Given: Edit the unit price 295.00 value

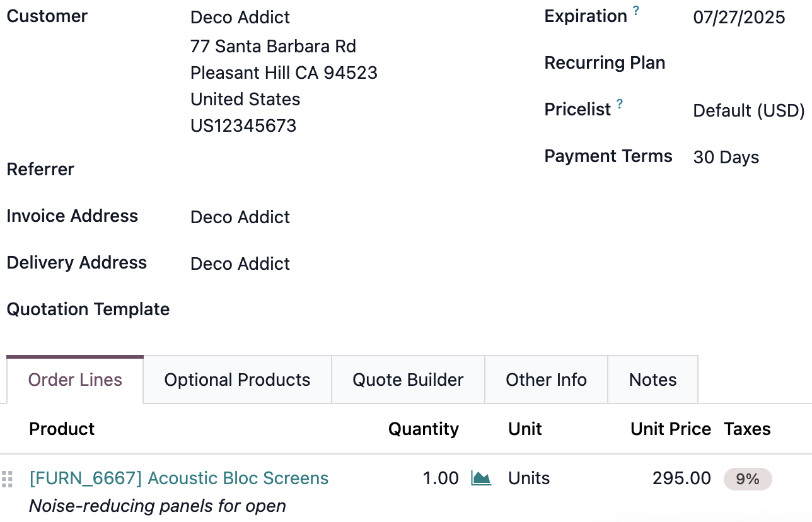Looking at the screenshot, I should 681,478.
